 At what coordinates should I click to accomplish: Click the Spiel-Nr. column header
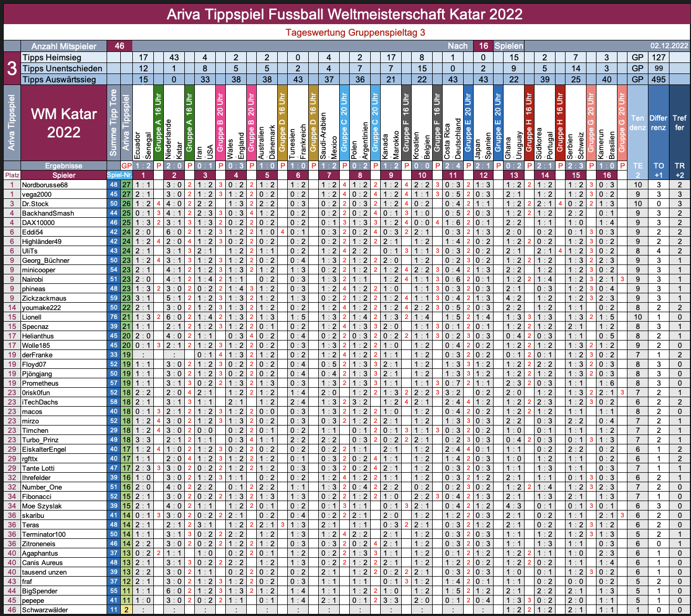120,175
